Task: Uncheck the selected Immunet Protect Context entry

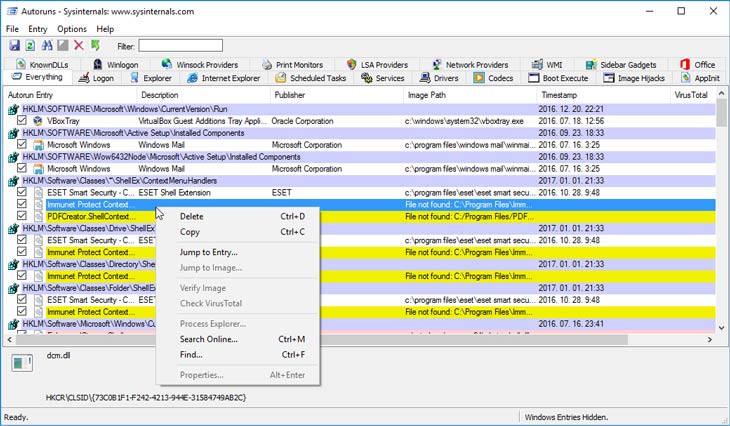Action: tap(21, 203)
